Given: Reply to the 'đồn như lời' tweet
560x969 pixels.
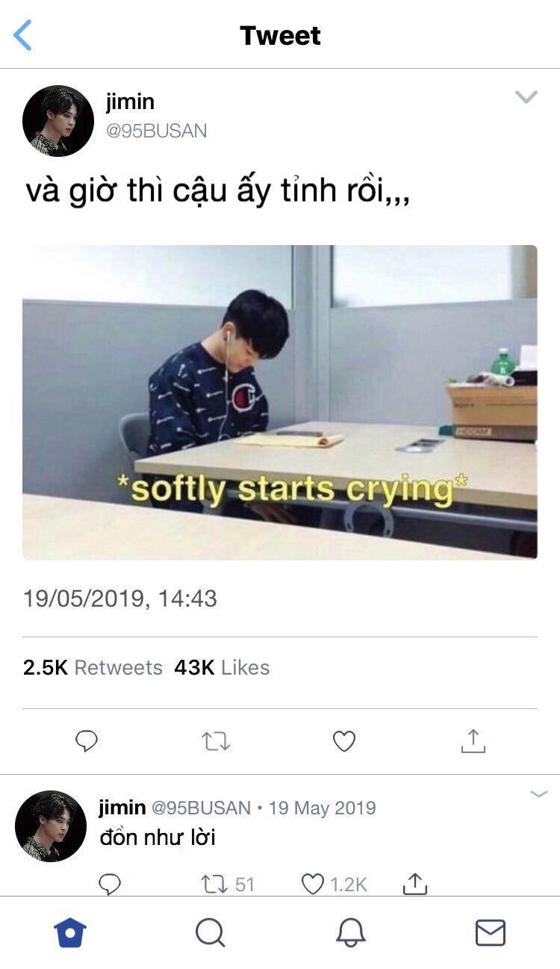Looking at the screenshot, I should point(110,885).
